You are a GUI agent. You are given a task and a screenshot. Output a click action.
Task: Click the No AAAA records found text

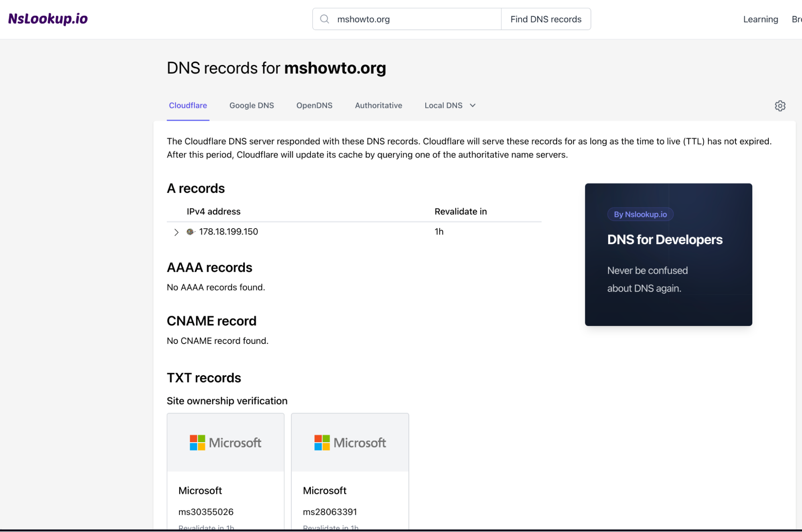(216, 287)
